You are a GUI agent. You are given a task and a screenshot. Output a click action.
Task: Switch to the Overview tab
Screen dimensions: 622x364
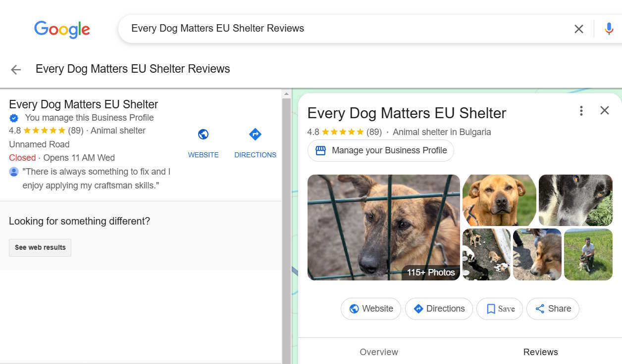point(379,352)
